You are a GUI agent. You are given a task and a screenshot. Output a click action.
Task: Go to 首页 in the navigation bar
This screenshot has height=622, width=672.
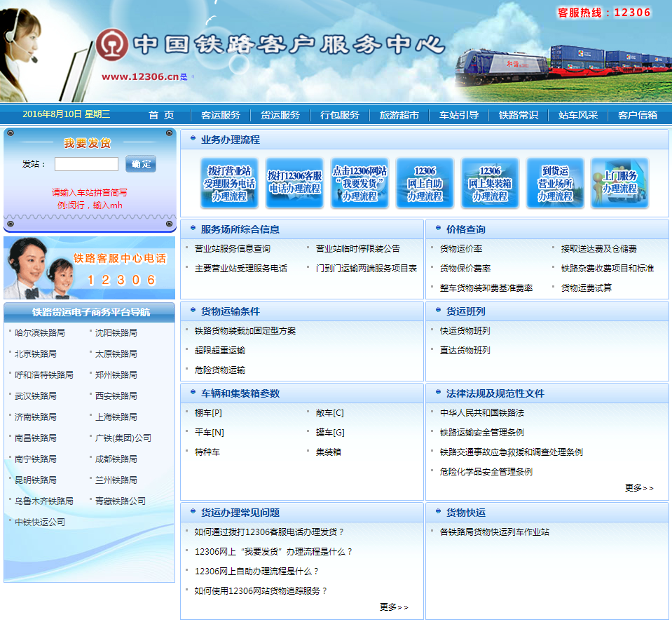tap(161, 115)
